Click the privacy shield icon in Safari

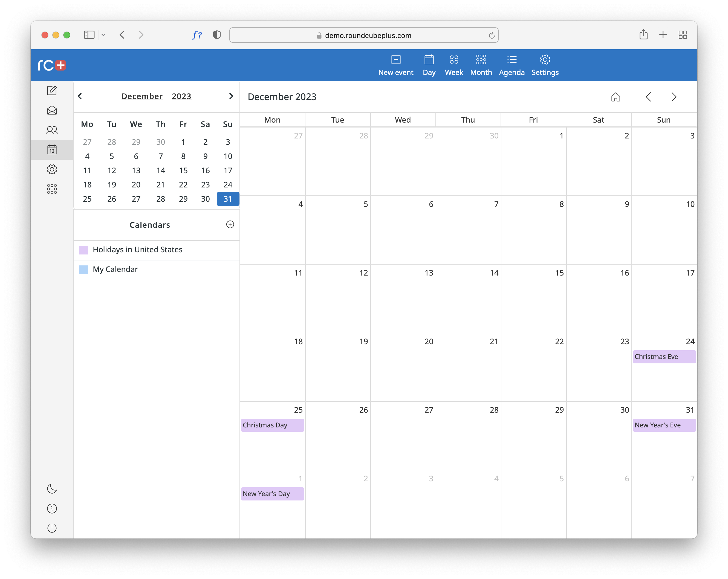pyautogui.click(x=217, y=35)
